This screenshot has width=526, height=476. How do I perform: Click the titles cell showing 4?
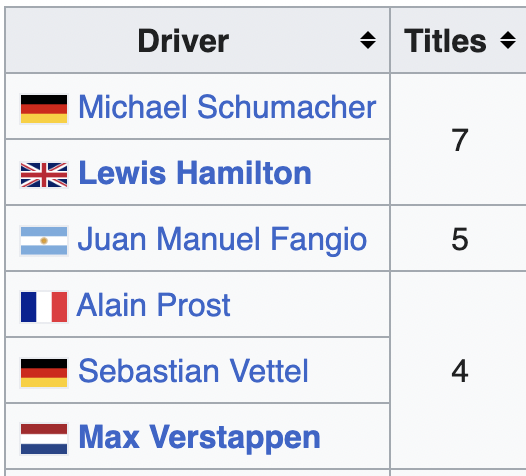click(x=460, y=370)
